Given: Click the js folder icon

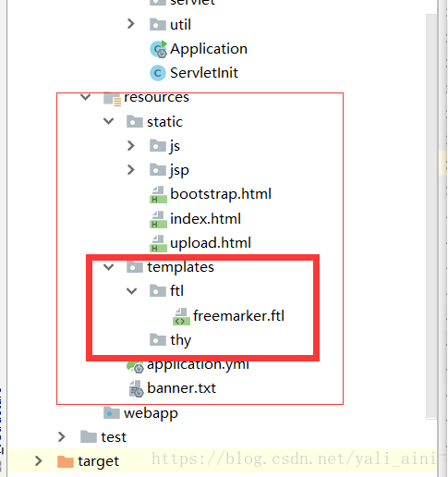Looking at the screenshot, I should point(158,145).
